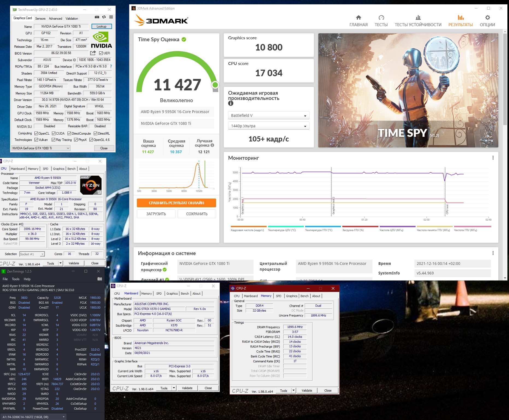Expand the Tools arrow in CPU-Z Memory window

coord(294,391)
